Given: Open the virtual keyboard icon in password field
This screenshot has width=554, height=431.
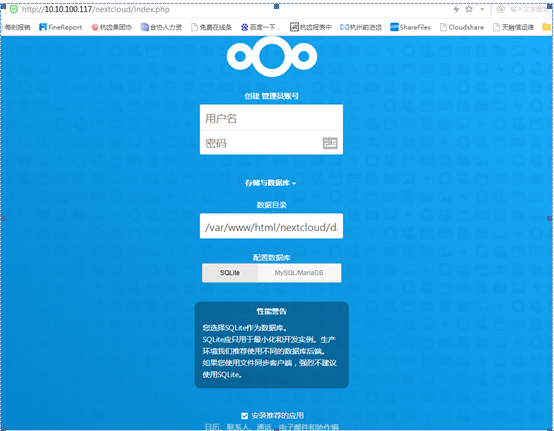Looking at the screenshot, I should point(330,143).
